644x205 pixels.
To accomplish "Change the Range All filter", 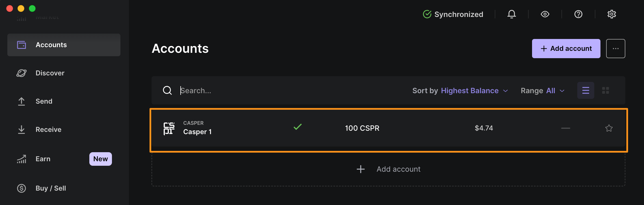I will [551, 90].
